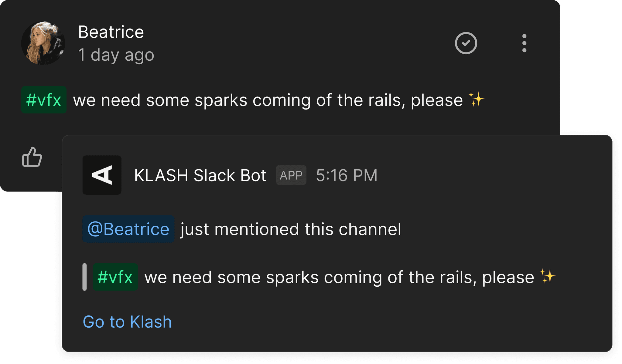Click the 5:16 PM timestamp
Image resolution: width=622 pixels, height=364 pixels.
[x=347, y=175]
